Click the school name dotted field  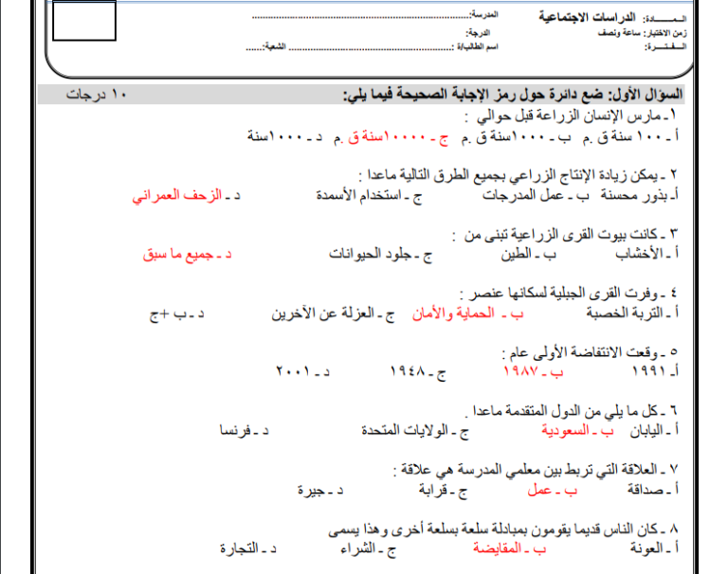click(361, 17)
